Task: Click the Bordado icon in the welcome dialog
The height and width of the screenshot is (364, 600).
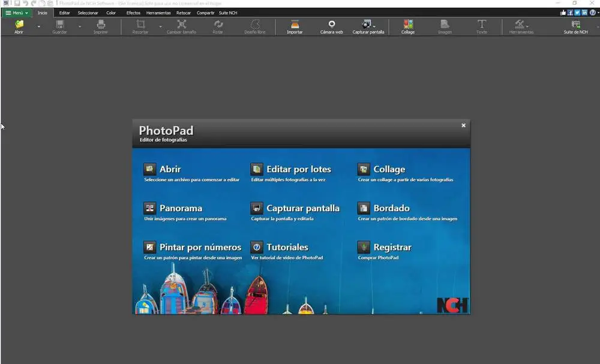Action: [364, 208]
